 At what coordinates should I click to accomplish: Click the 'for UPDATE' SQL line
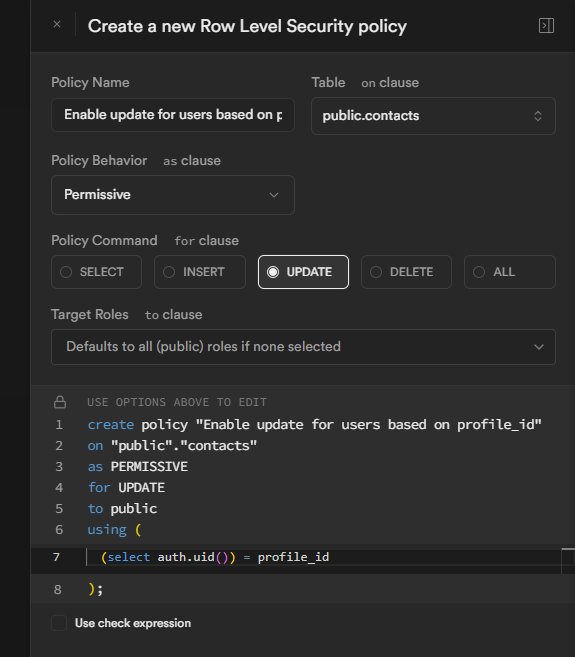click(x=126, y=488)
